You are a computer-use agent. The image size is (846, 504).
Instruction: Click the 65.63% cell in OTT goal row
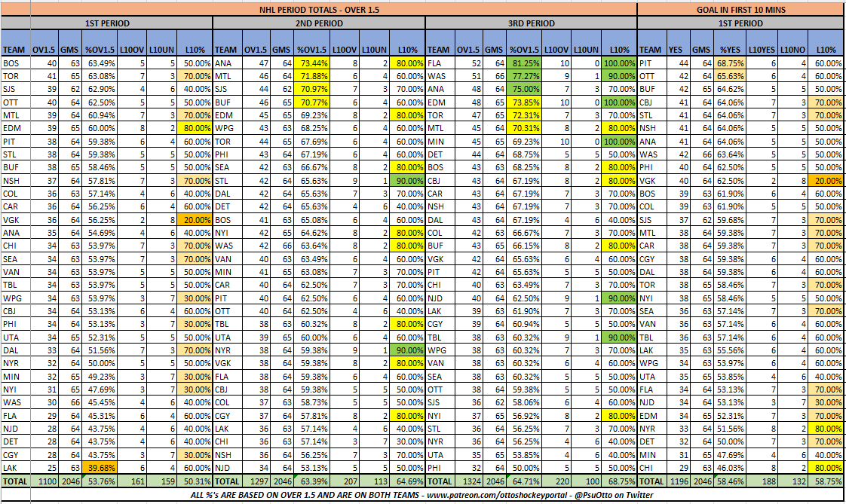coord(730,76)
